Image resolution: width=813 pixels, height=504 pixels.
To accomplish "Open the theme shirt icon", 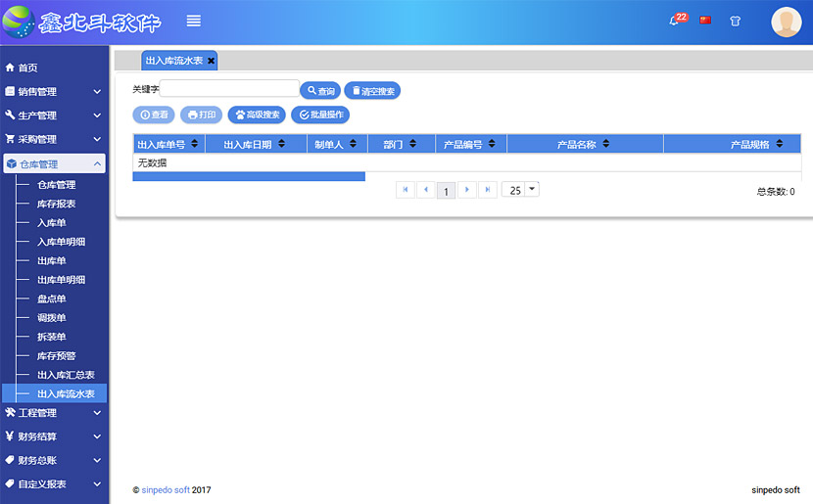I will pyautogui.click(x=735, y=22).
